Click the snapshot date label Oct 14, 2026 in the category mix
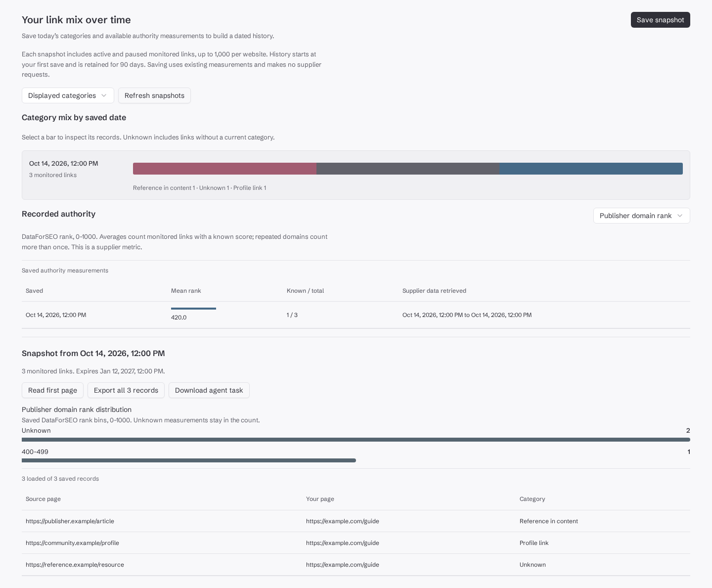 pyautogui.click(x=64, y=164)
